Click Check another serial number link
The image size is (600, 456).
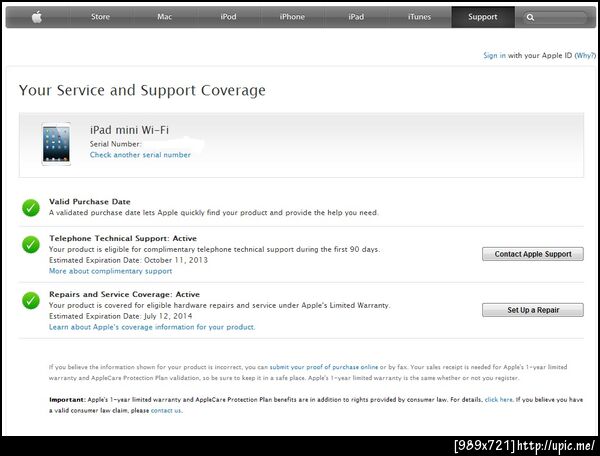point(140,155)
